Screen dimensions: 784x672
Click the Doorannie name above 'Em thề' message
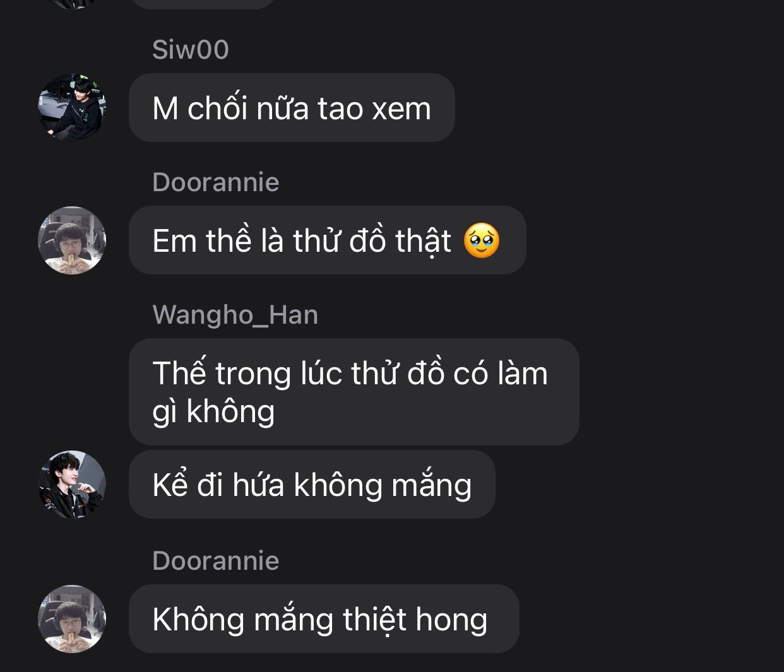point(216,182)
